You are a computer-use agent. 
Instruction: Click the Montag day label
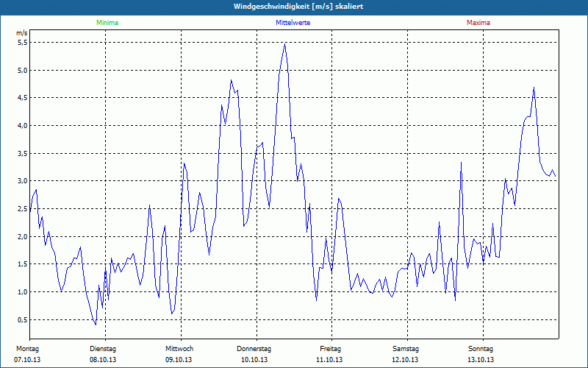27,349
